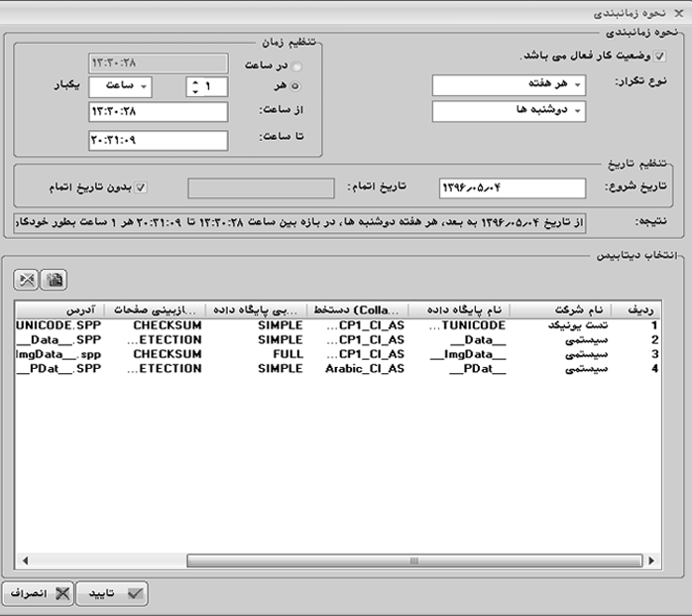Close the scheduling dialog with the X icon

[x=678, y=13]
